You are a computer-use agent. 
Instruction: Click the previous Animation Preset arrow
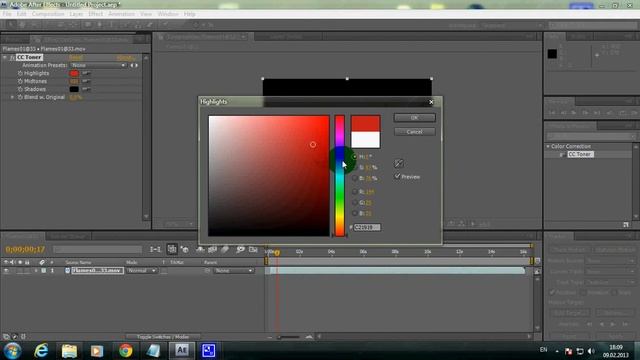[x=131, y=65]
